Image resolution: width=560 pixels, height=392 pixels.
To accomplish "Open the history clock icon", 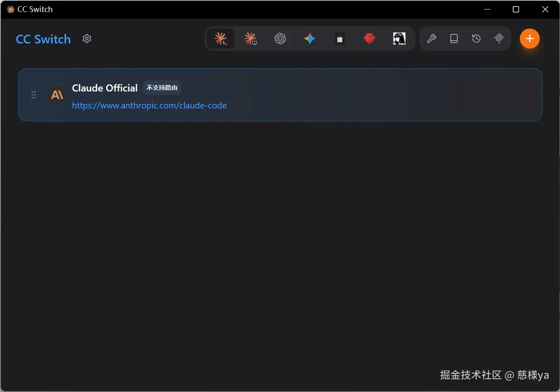I will point(476,38).
